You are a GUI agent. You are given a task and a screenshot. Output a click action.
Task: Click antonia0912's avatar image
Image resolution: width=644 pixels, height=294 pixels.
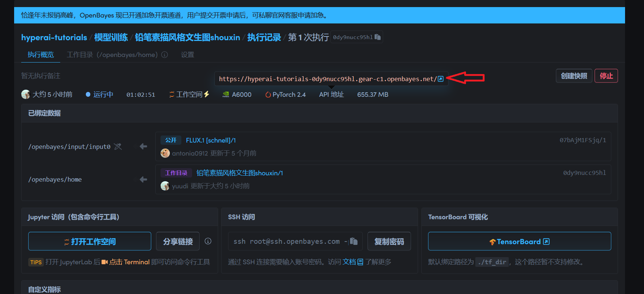(165, 153)
